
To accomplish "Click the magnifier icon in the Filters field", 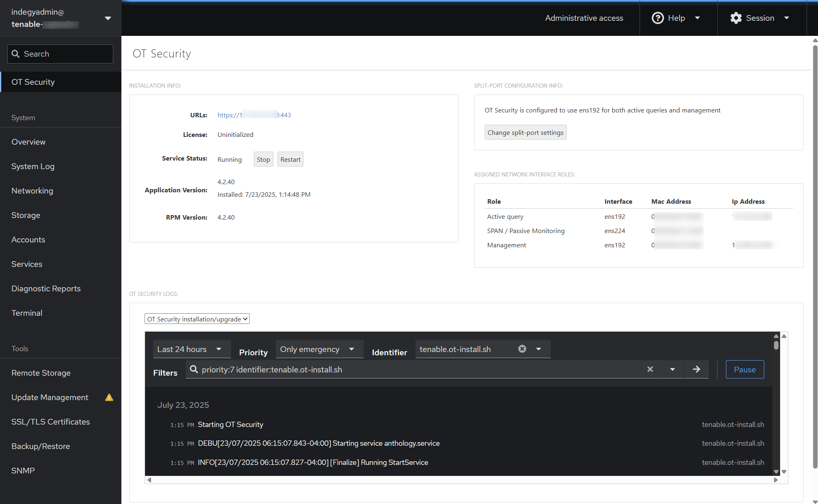I will point(194,369).
